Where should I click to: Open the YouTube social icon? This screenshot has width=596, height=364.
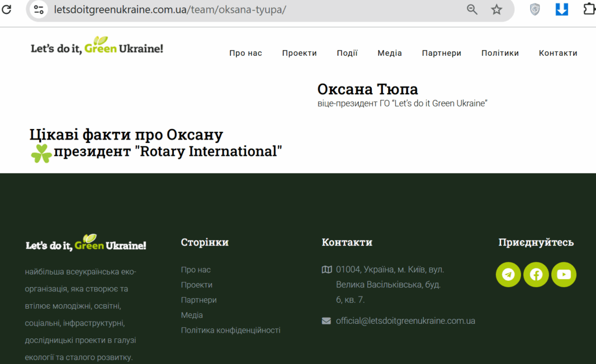563,274
